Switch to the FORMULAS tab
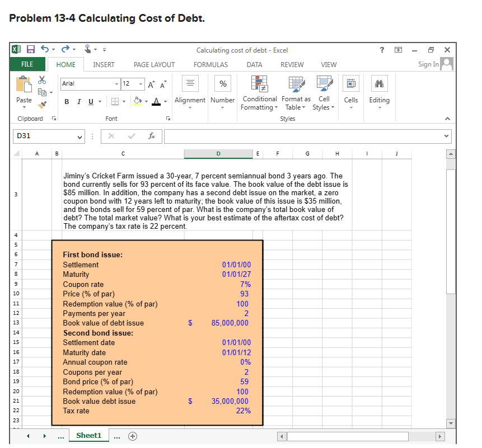 210,65
